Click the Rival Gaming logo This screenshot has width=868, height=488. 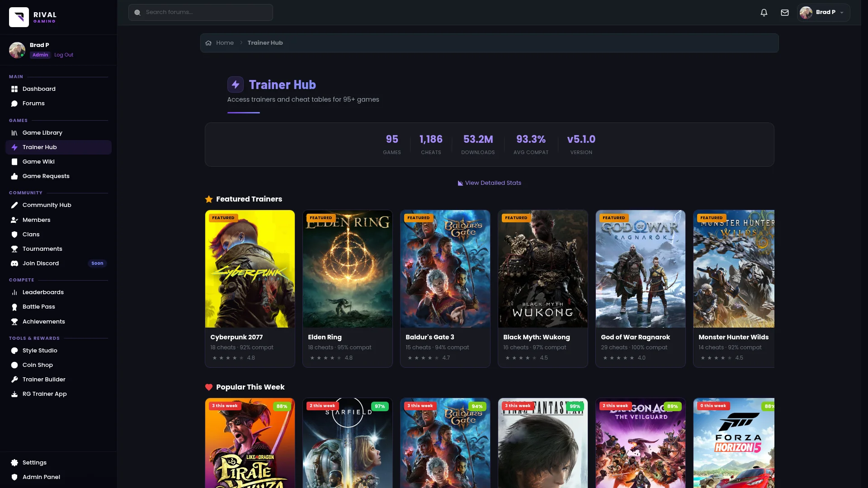click(x=19, y=17)
